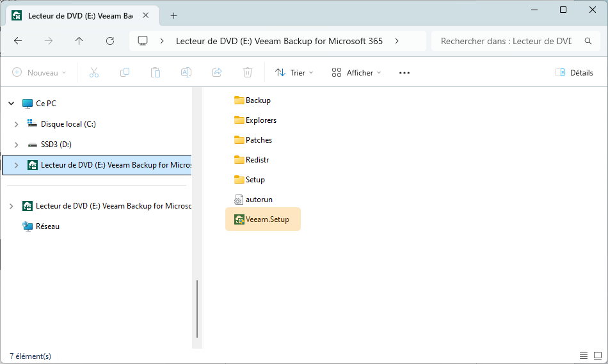Switch to details list view in status bar

point(583,356)
